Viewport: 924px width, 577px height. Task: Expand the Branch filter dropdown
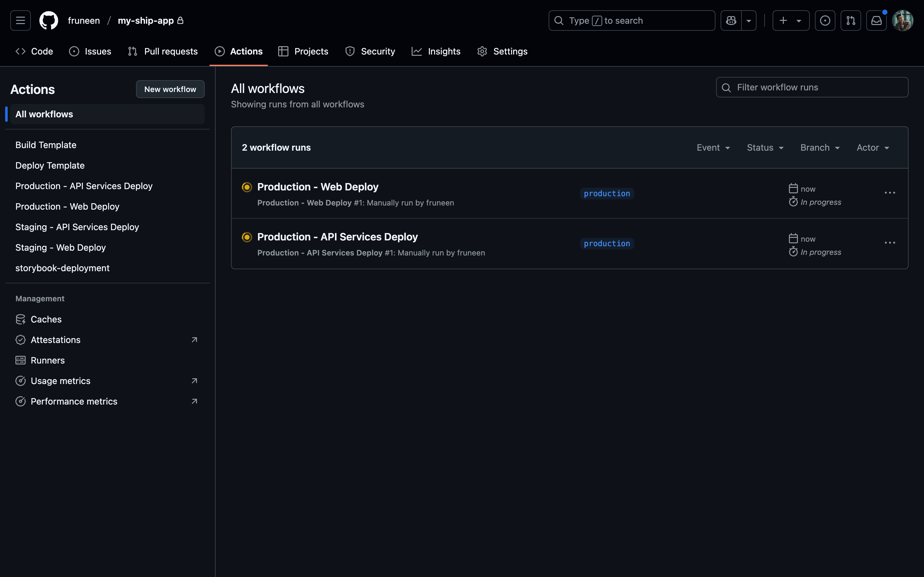[820, 148]
